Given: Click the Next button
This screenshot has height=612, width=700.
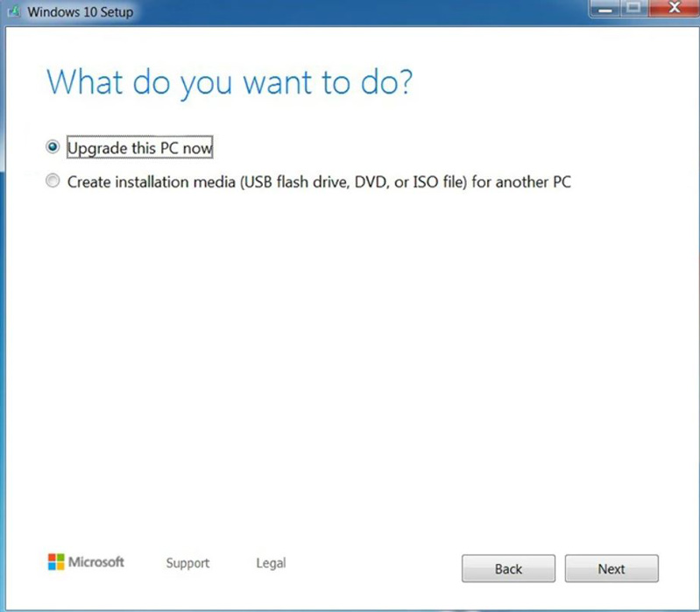Looking at the screenshot, I should tap(612, 568).
